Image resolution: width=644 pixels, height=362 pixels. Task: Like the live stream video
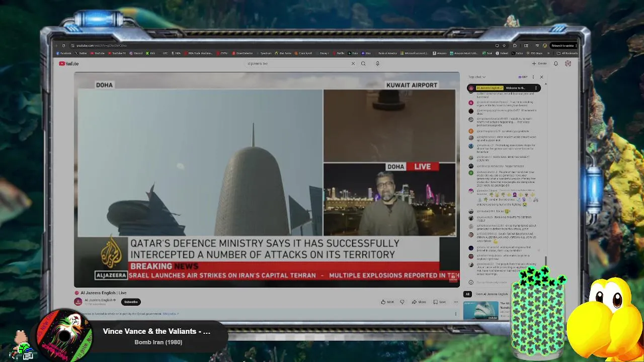point(387,302)
